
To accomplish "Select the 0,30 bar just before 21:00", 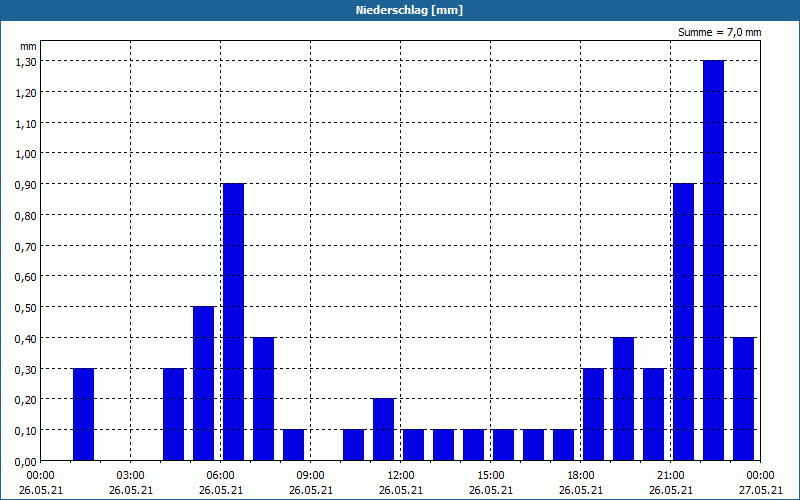I will point(654,414).
